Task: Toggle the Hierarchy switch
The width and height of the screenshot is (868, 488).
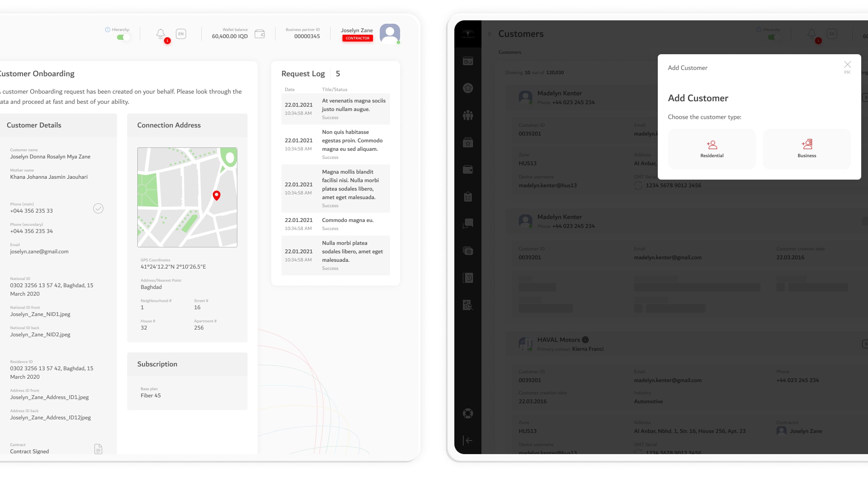Action: pyautogui.click(x=123, y=37)
